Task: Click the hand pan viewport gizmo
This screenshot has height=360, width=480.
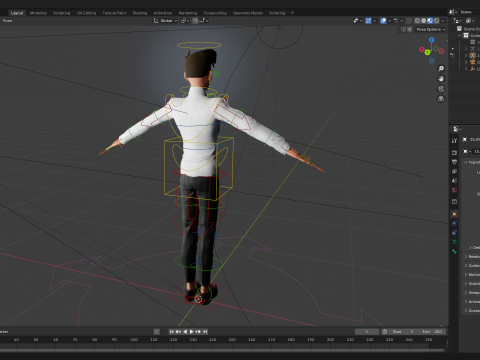Action: [x=441, y=79]
